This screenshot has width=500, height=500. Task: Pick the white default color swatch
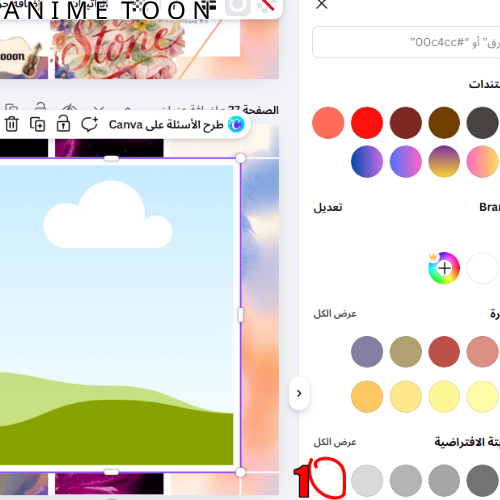(x=328, y=480)
